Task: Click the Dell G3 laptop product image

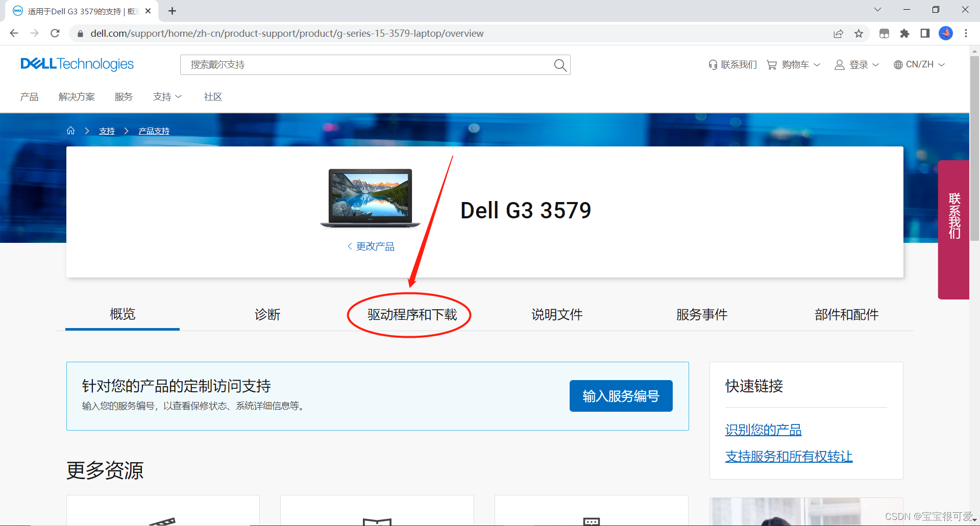Action: tap(371, 198)
